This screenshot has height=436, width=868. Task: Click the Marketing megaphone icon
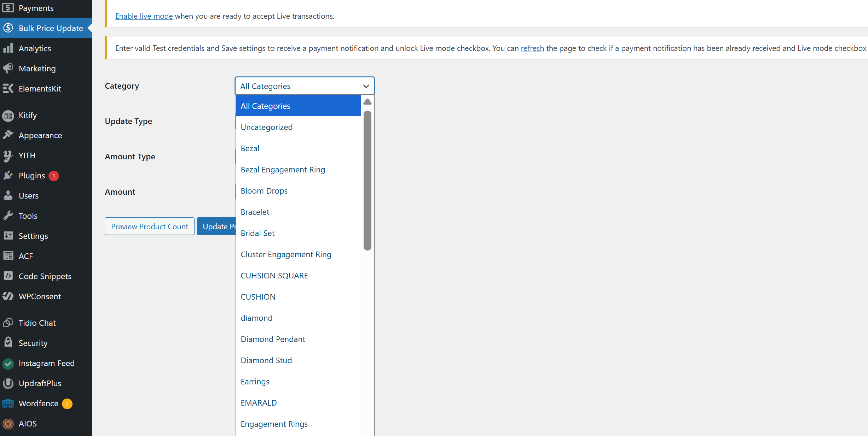pos(8,68)
